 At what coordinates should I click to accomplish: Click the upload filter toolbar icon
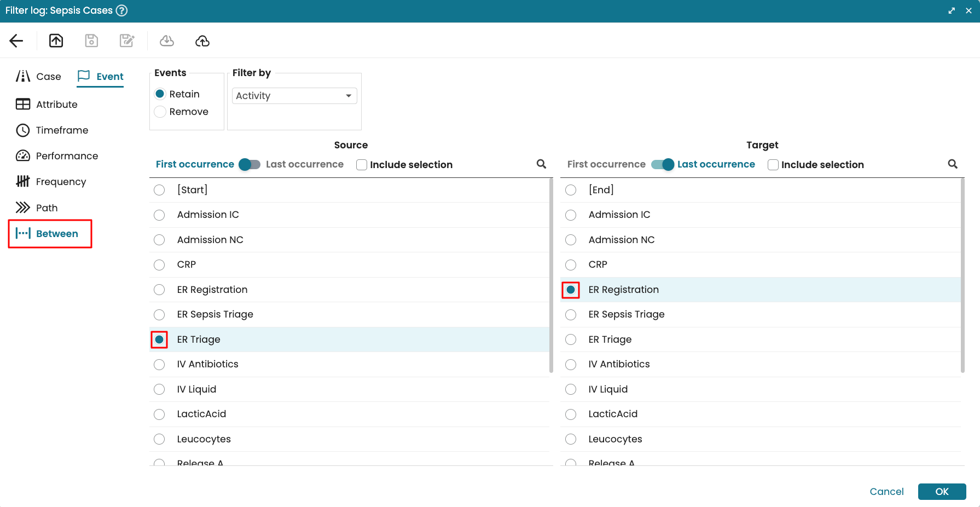click(x=56, y=41)
